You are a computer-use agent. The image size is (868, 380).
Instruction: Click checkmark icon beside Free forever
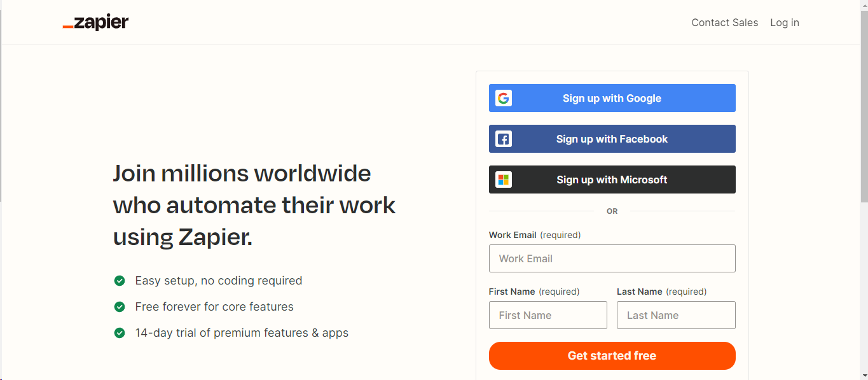(119, 307)
